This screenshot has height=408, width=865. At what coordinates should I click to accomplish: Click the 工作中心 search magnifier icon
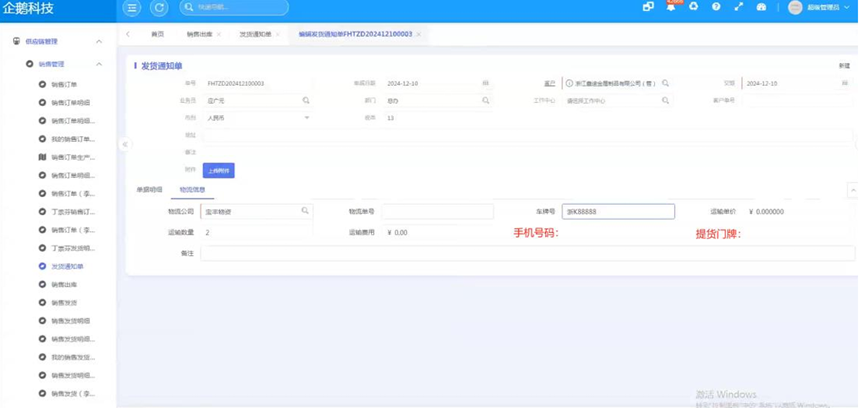[665, 101]
